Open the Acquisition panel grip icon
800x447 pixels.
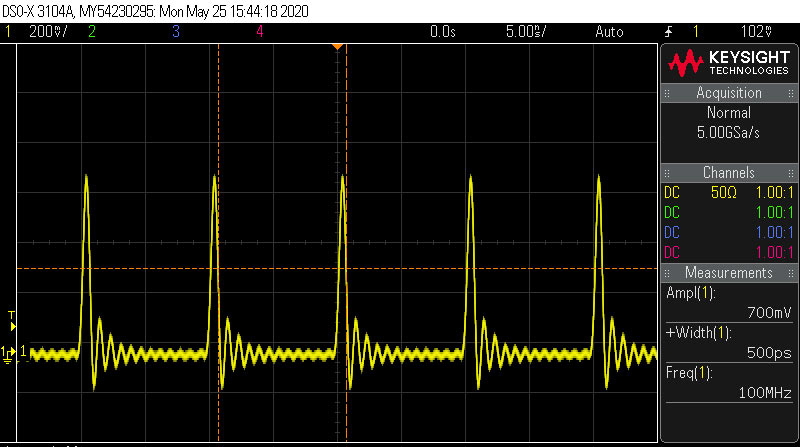tap(667, 93)
